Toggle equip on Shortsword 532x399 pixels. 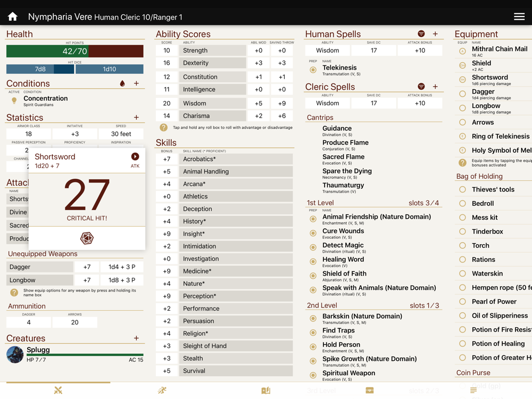pyautogui.click(x=462, y=80)
